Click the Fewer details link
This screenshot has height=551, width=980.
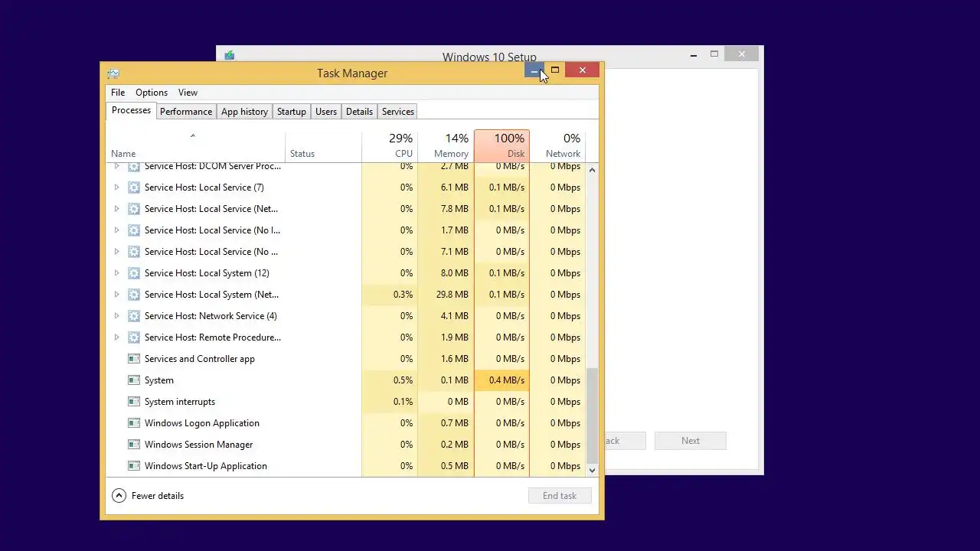point(158,496)
